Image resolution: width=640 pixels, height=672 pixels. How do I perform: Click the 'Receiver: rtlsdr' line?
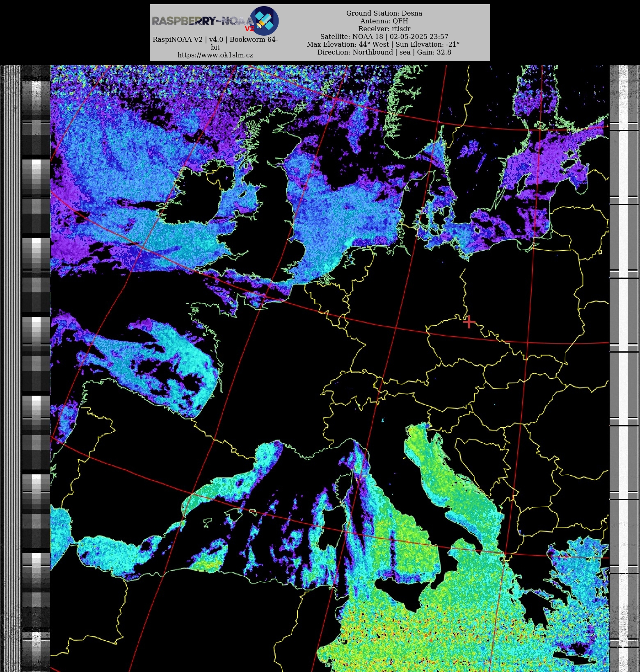pos(384,29)
